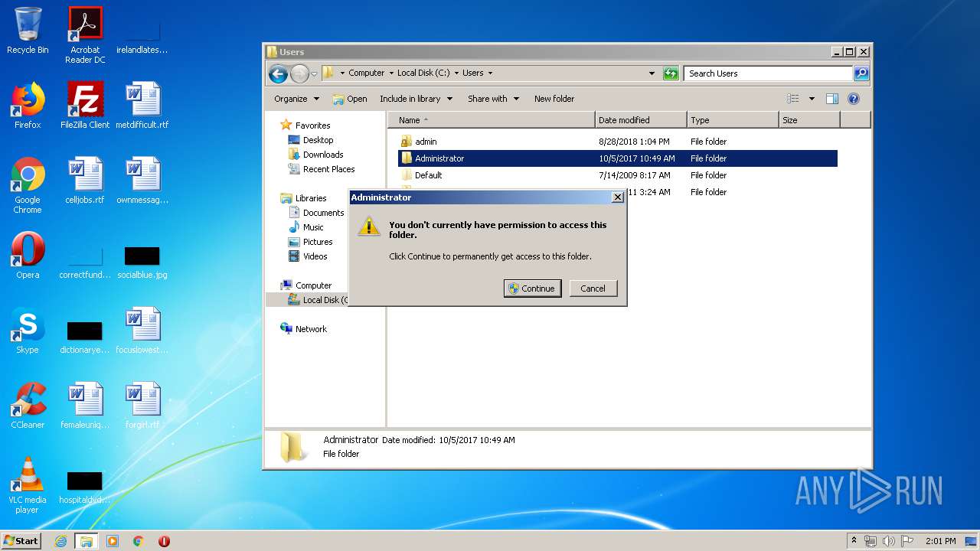Select the Default folder row
The height and width of the screenshot is (551, 980).
(x=617, y=175)
